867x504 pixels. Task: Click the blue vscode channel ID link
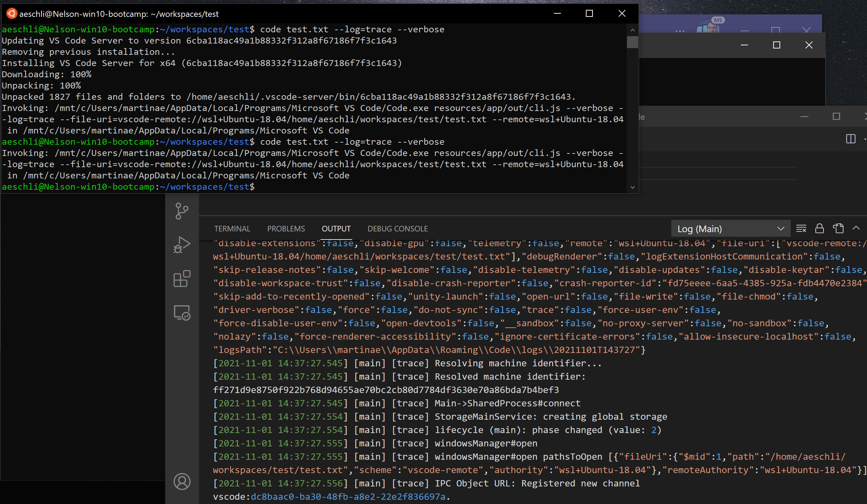click(x=349, y=497)
